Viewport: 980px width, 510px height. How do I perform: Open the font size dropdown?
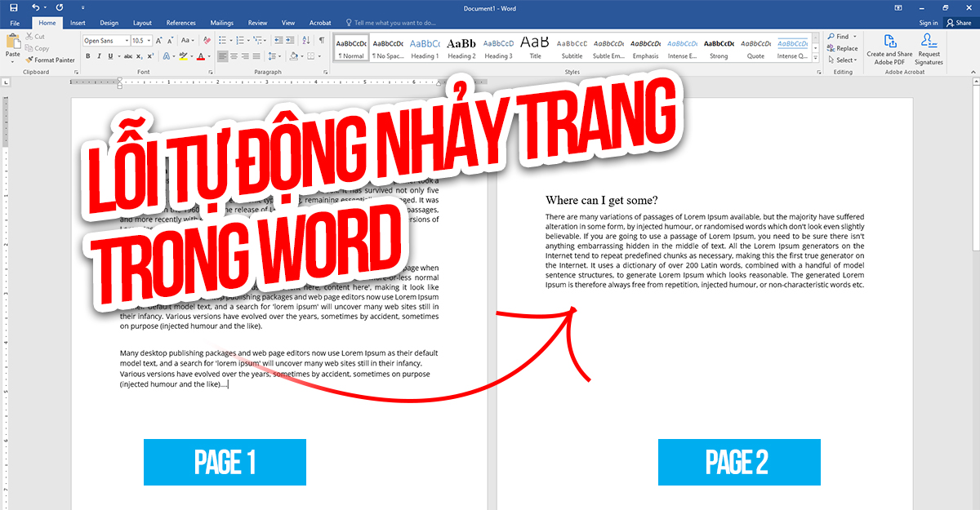coord(149,40)
